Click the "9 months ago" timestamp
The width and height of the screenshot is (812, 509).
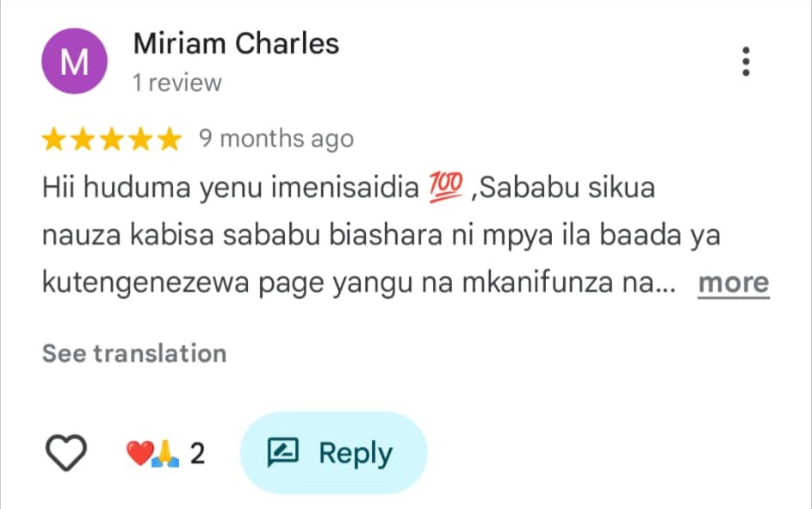tap(276, 139)
